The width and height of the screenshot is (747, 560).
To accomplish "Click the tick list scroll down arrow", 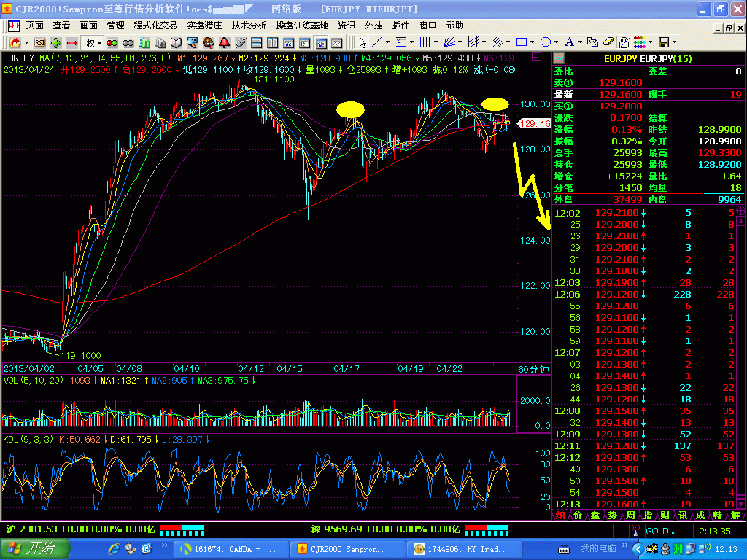I will 741,503.
